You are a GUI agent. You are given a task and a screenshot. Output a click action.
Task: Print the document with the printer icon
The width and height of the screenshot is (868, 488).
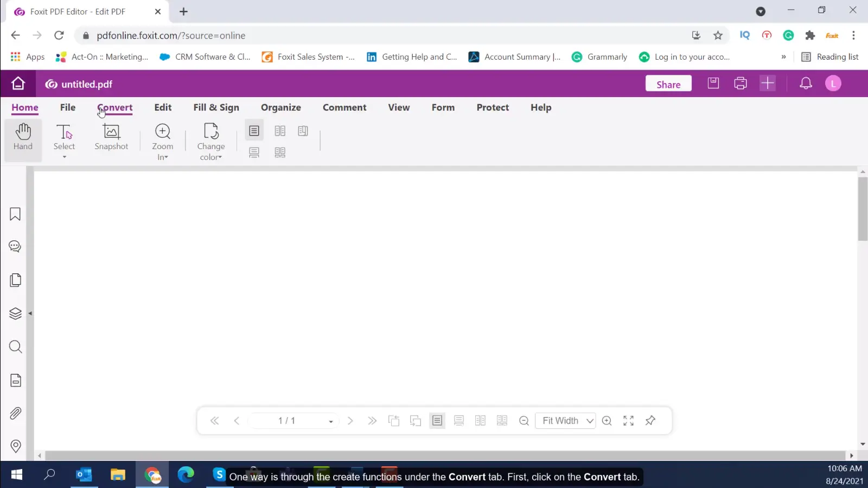click(x=741, y=83)
